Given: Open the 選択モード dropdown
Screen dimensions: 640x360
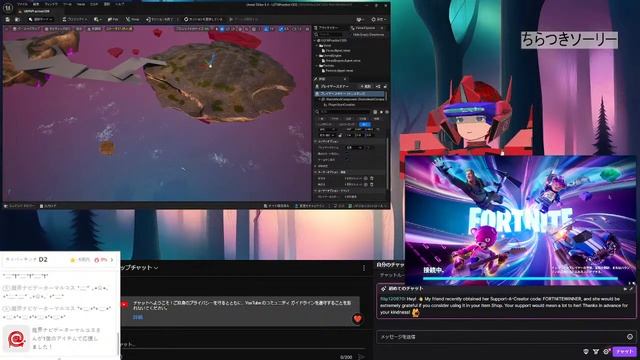Looking at the screenshot, I should (40, 19).
